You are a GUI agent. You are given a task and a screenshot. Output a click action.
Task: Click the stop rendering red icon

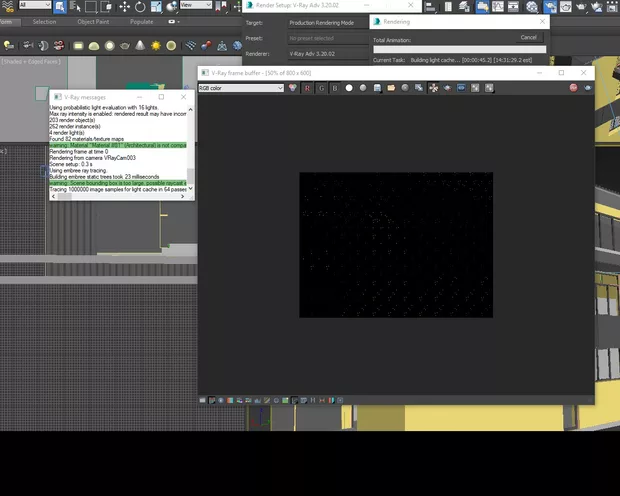(575, 88)
